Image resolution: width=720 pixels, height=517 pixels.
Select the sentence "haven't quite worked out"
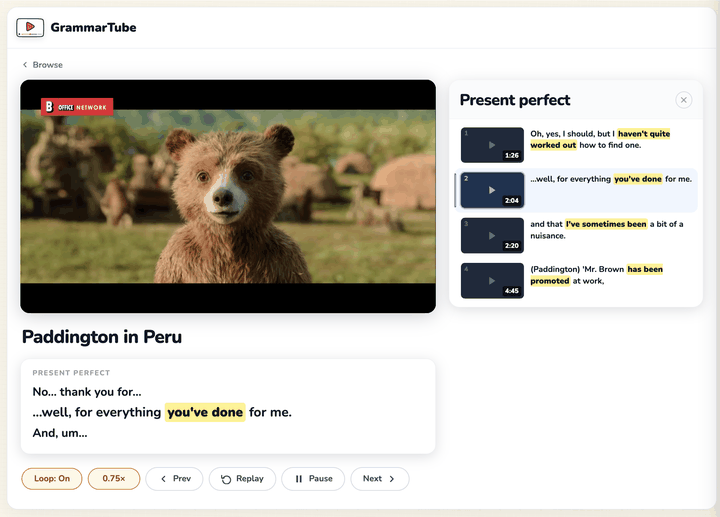600,140
